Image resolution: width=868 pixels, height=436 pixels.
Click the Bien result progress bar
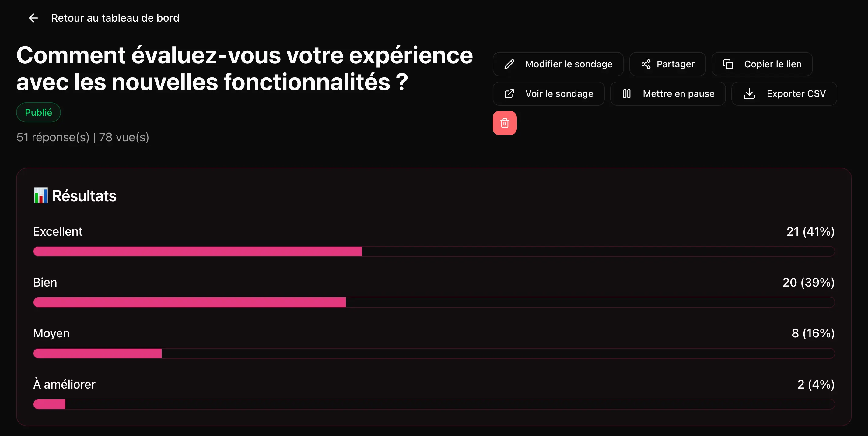[434, 302]
